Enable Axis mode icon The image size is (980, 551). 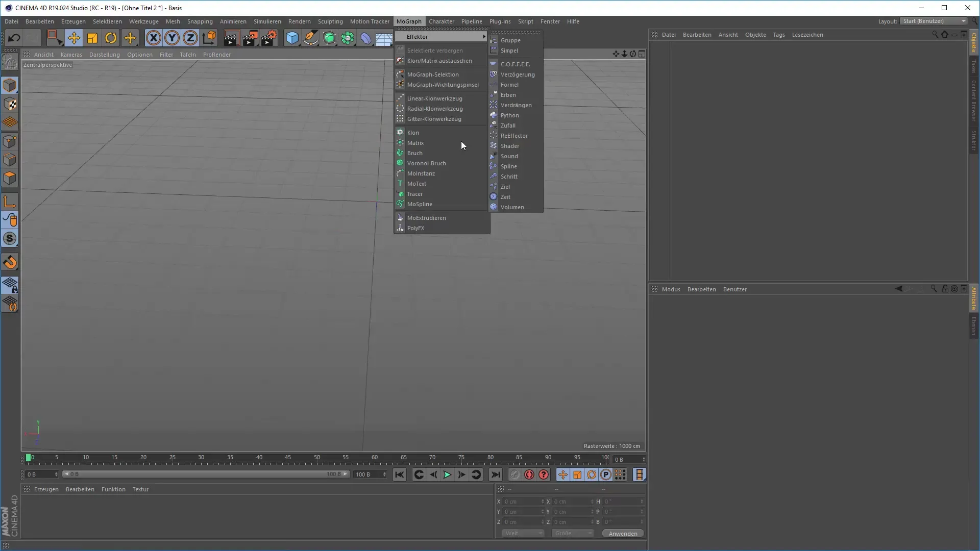click(10, 202)
